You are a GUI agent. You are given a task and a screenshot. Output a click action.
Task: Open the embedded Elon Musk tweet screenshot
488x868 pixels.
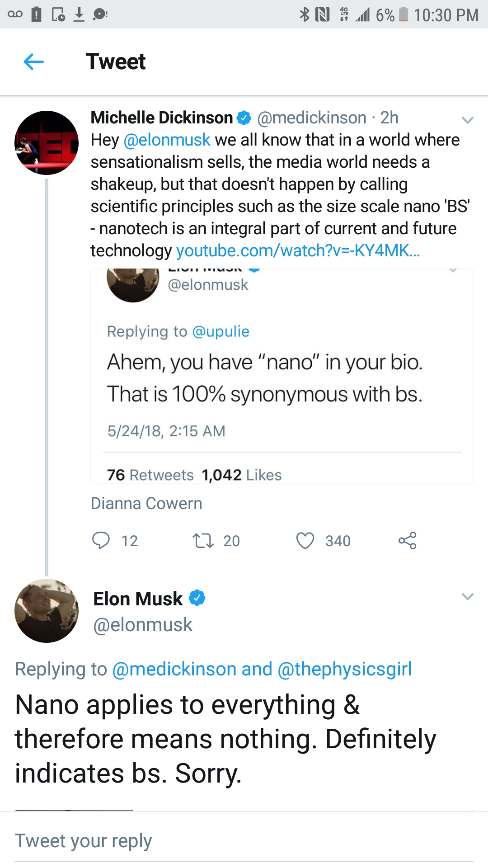(282, 376)
